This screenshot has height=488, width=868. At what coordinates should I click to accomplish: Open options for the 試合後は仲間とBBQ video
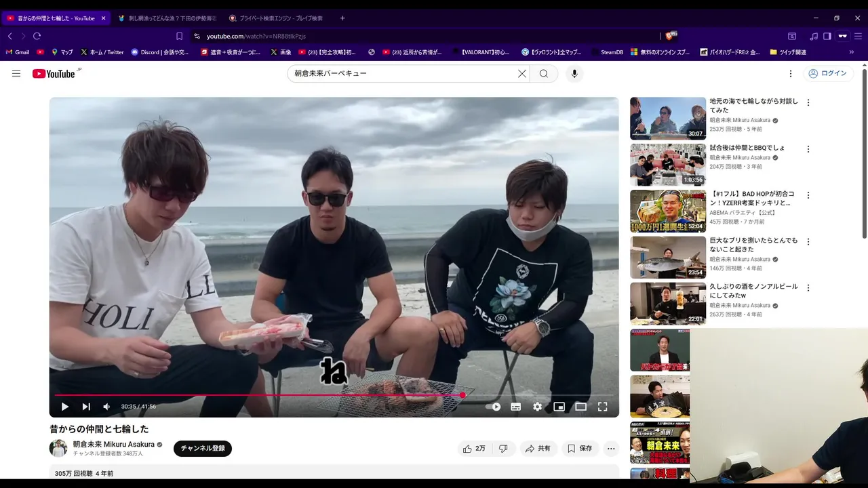click(808, 148)
